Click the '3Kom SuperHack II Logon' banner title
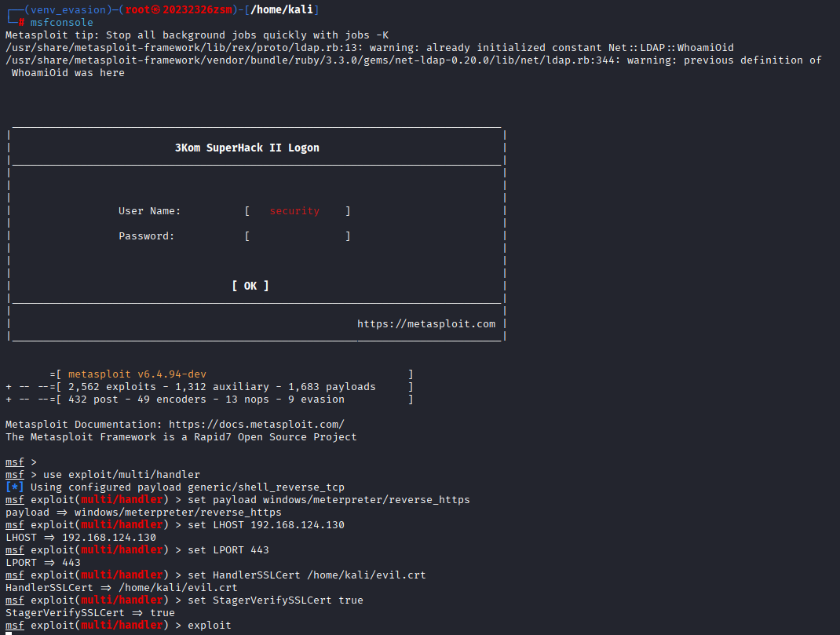 tap(247, 148)
